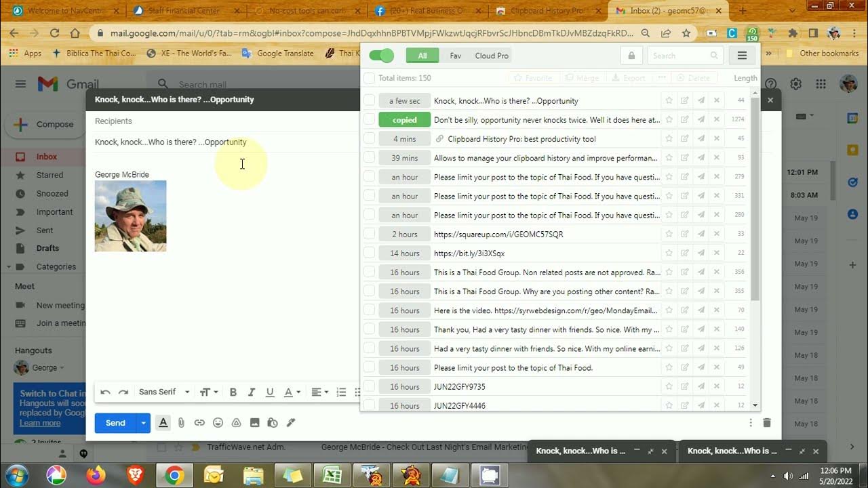This screenshot has width=868, height=488.
Task: Insert signature with the pen icon
Action: click(291, 422)
